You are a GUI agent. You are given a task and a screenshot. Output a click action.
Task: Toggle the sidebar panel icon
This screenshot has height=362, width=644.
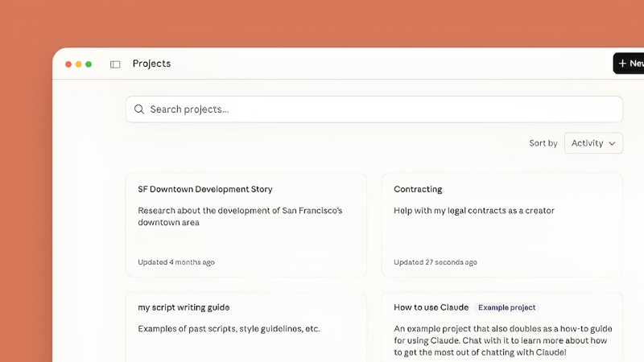coord(115,64)
